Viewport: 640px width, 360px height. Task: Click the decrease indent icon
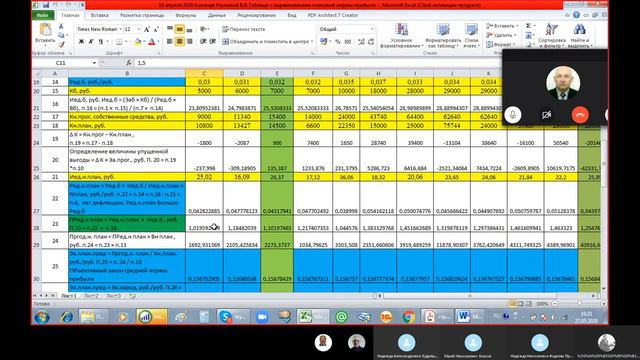coord(203,42)
